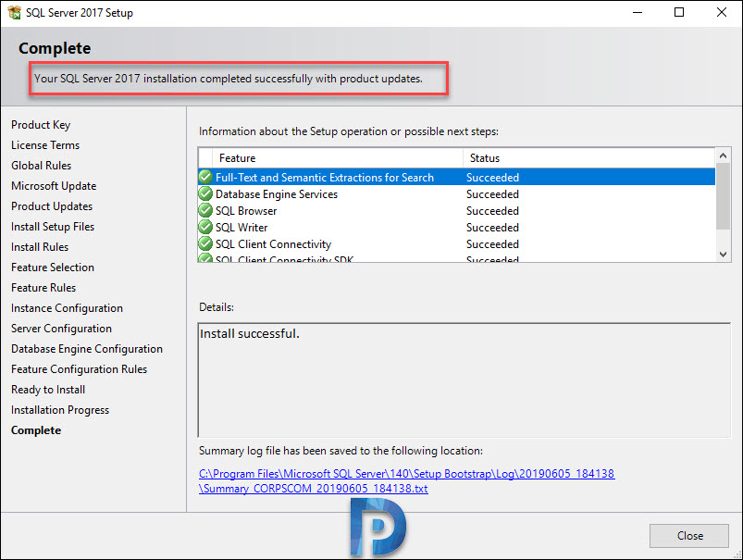
Task: Open the summary log file link
Action: click(406, 480)
